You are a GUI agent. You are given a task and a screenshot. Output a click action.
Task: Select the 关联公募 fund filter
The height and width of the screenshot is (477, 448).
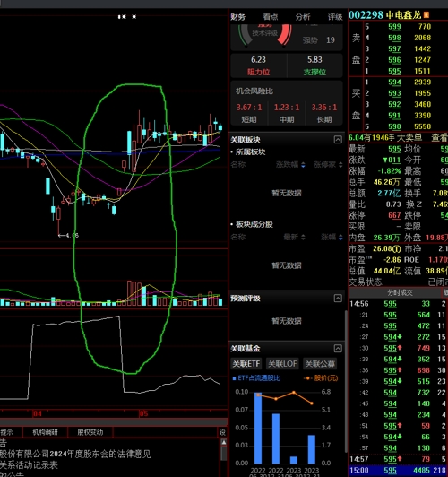coord(320,364)
